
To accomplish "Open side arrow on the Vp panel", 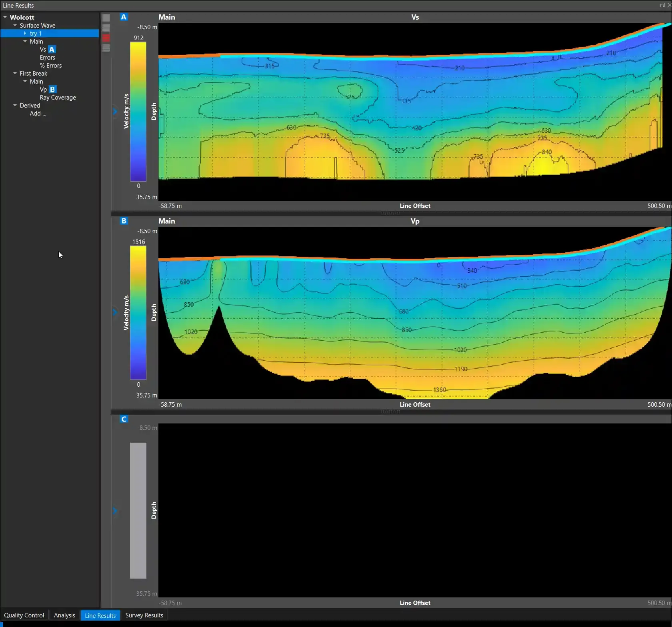I will [x=115, y=312].
